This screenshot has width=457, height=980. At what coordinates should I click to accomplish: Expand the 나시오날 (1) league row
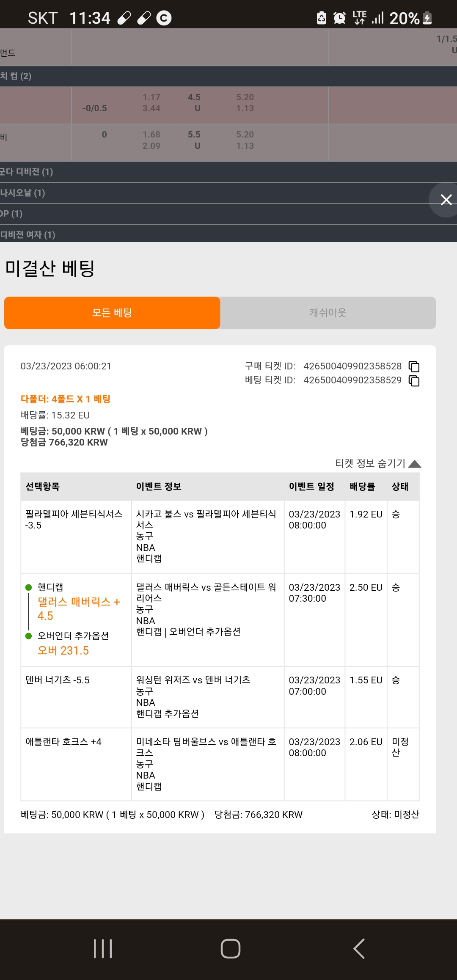228,193
